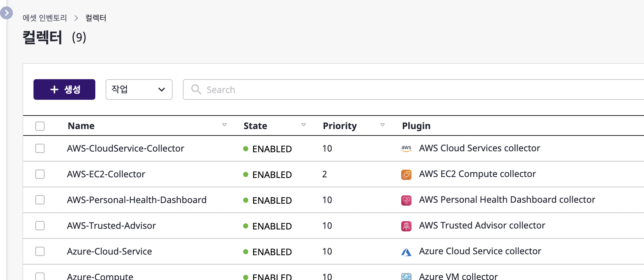Select the Azure-Compute row checkbox
Viewport: 644px width, 280px height.
point(40,276)
